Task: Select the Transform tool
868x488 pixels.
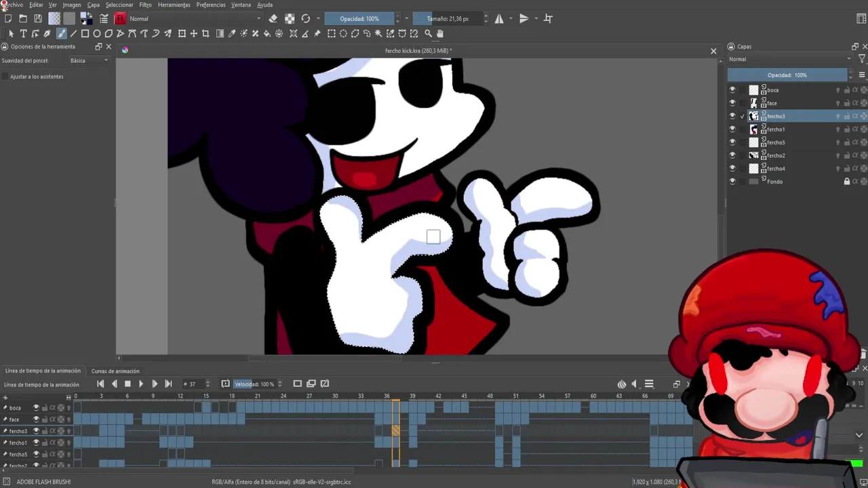Action: pos(182,33)
